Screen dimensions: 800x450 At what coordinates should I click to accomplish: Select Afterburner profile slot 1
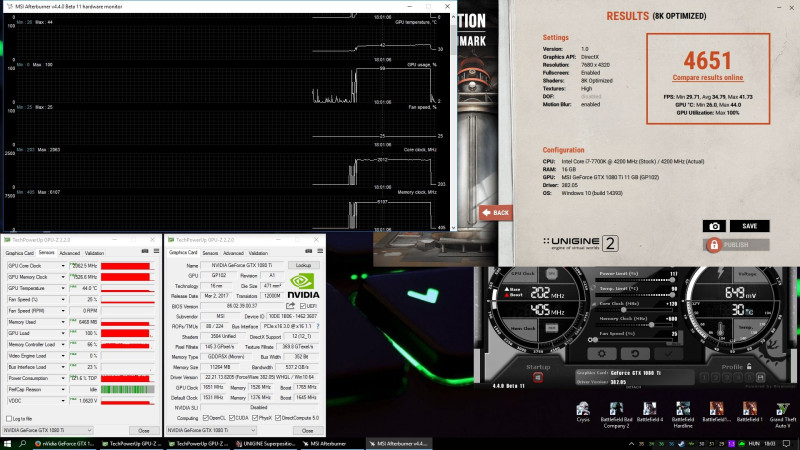[705, 378]
